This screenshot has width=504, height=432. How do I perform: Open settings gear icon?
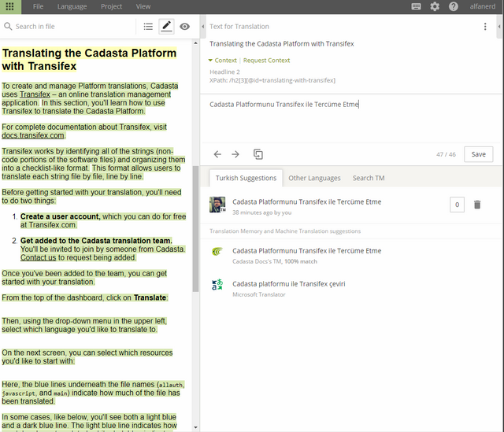click(435, 6)
